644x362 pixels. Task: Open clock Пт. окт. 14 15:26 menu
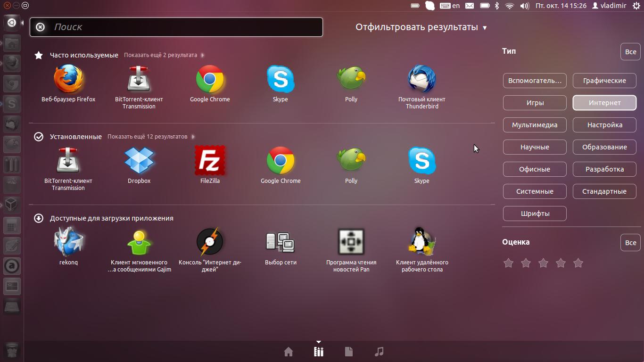pyautogui.click(x=561, y=6)
